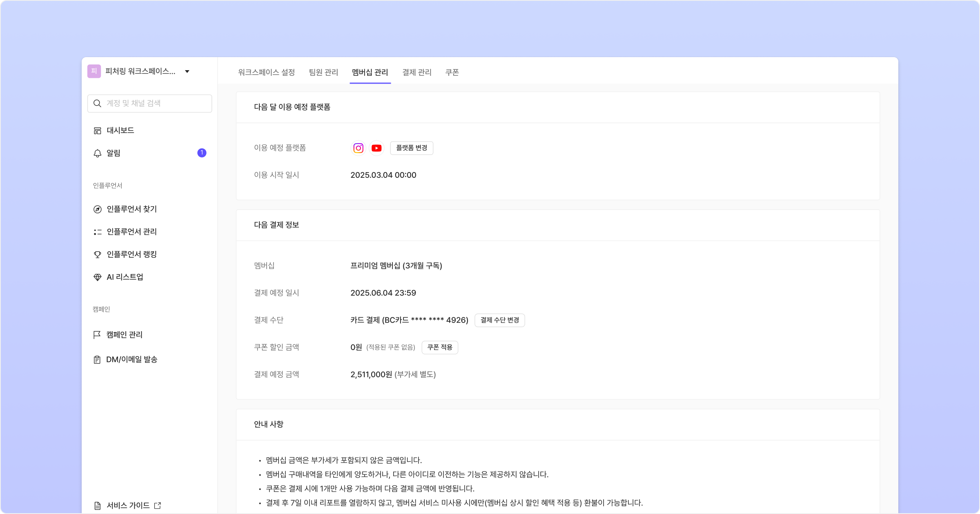
Task: Switch to 워크스페이스 설정 tab
Action: (266, 72)
